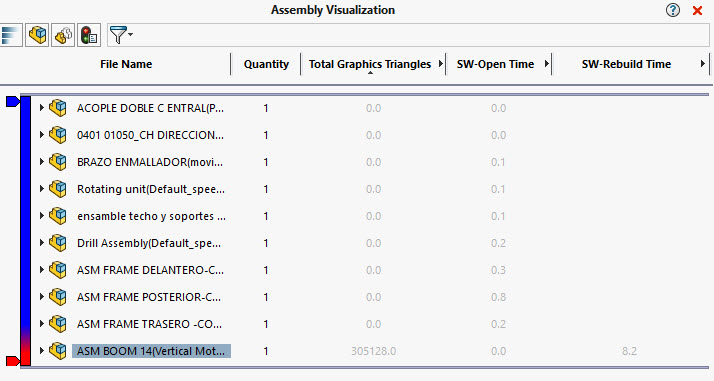Viewport: 714px width, 381px height.
Task: Toggle the flat/nested view icon
Action: click(37, 35)
